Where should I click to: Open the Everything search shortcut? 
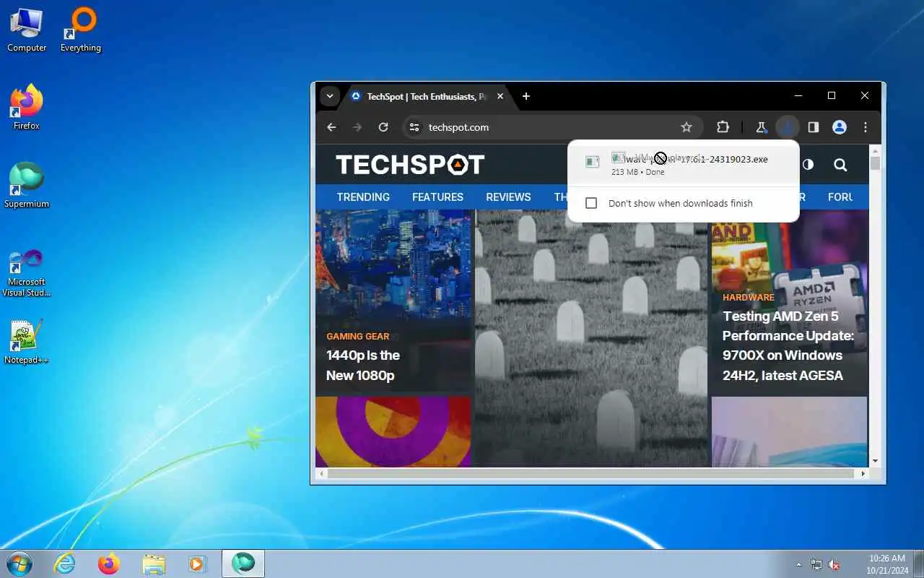[81, 30]
